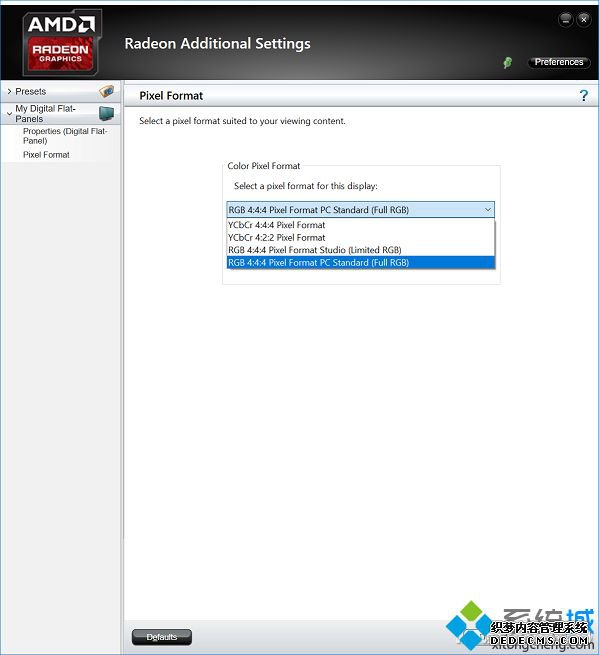
Task: Open Pixel Format in the sidebar
Action: point(46,155)
